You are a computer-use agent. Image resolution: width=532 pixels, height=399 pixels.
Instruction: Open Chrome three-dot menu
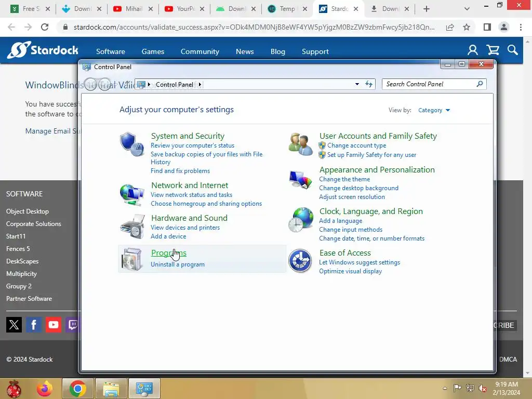pyautogui.click(x=521, y=27)
